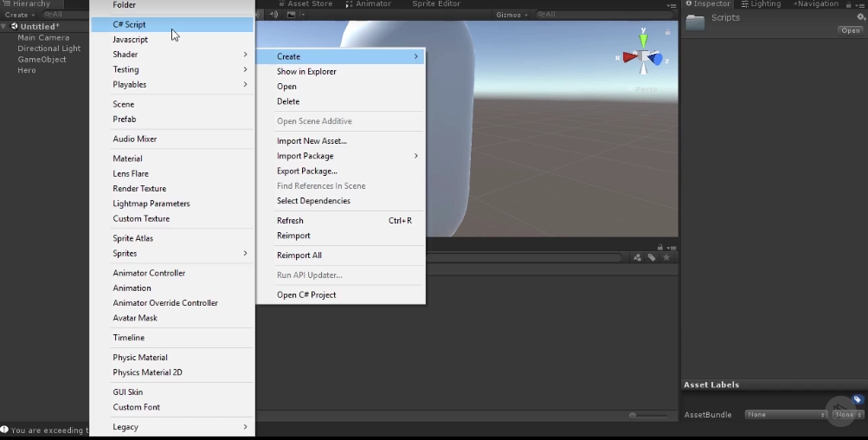Choose Material from the menu
This screenshot has height=440, width=868.
172,159
